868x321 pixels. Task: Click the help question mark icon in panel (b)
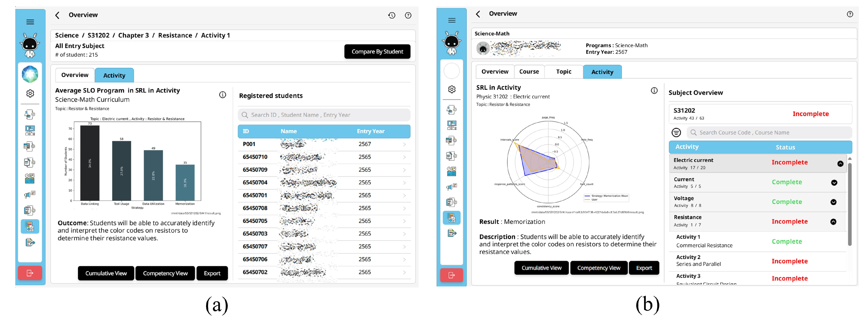[x=850, y=14]
